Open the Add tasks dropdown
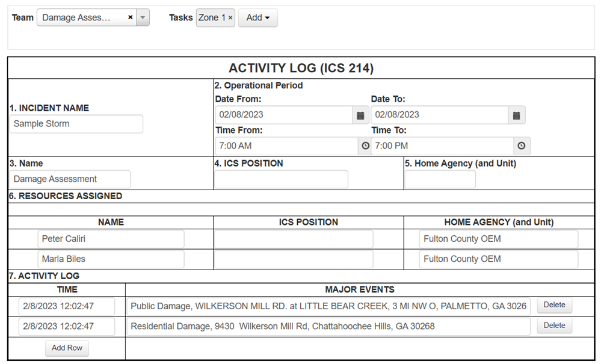Screen dimensions: 601x364 point(257,17)
